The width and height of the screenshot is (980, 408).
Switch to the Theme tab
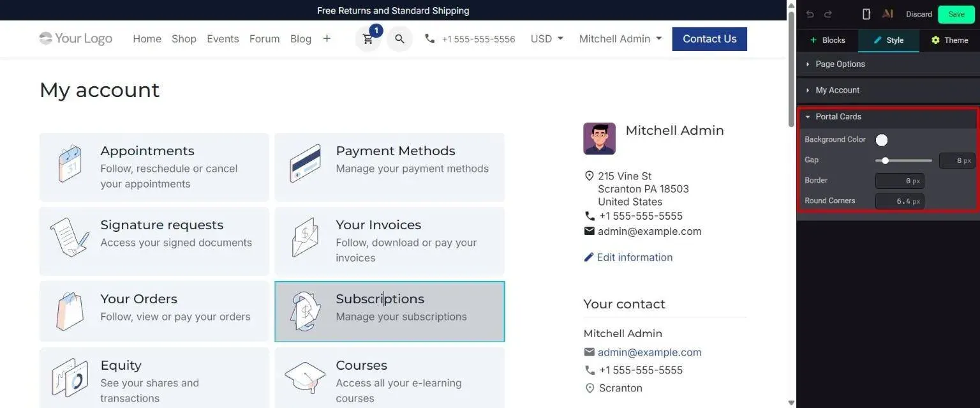tap(949, 40)
